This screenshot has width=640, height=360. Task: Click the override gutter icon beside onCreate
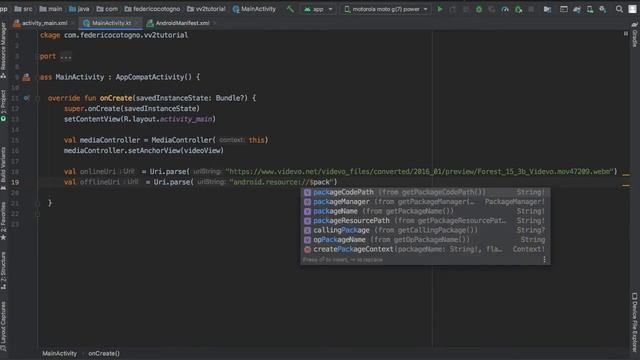[x=27, y=98]
